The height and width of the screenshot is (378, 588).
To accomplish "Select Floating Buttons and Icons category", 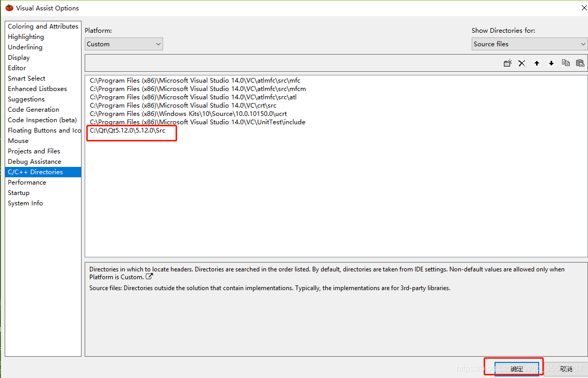I will coord(44,131).
